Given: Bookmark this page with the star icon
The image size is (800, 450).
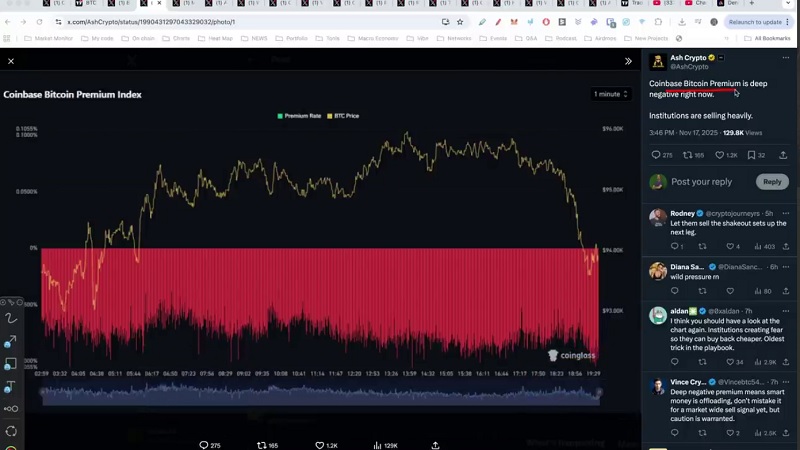Looking at the screenshot, I should pyautogui.click(x=460, y=22).
